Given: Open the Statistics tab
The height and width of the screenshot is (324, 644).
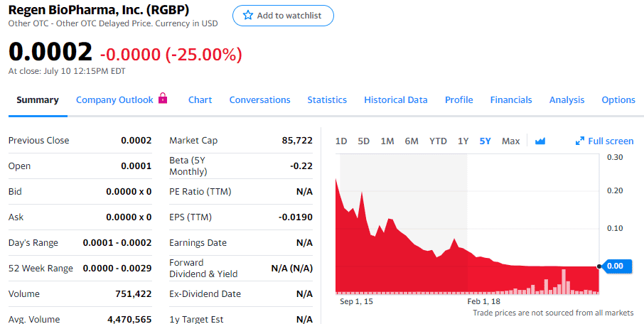Looking at the screenshot, I should 327,99.
